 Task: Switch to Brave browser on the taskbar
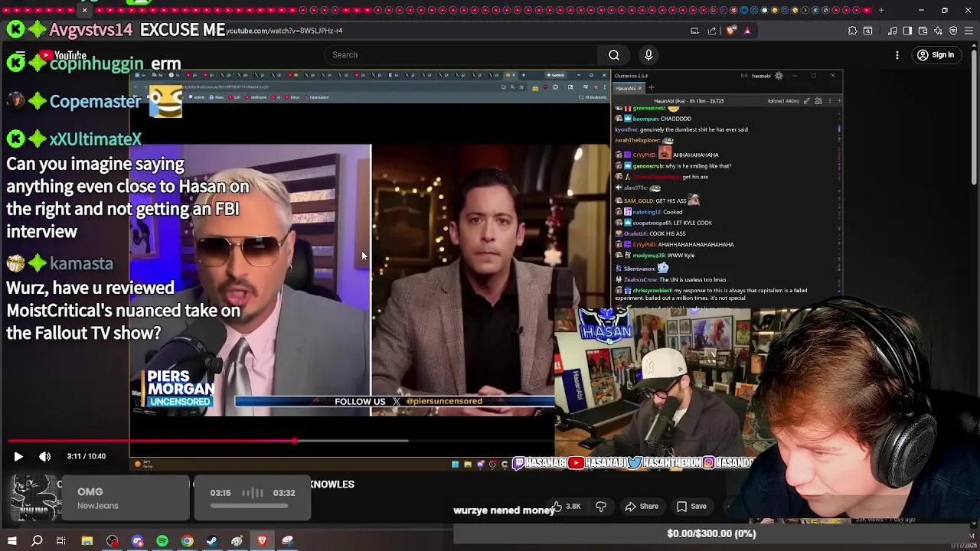pos(262,541)
